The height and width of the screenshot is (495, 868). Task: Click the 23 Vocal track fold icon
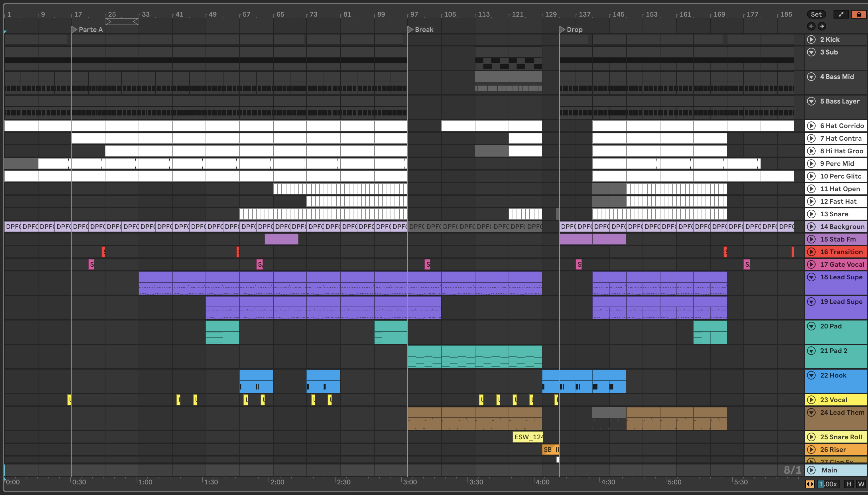(811, 400)
